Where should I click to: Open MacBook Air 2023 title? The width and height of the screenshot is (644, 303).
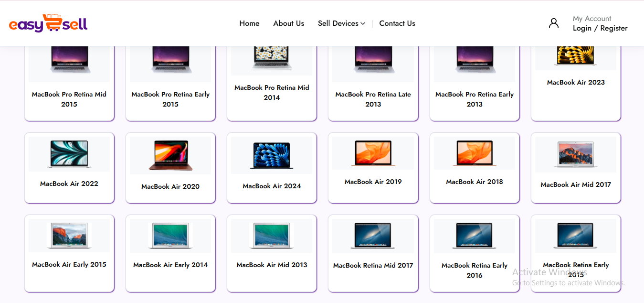[576, 82]
